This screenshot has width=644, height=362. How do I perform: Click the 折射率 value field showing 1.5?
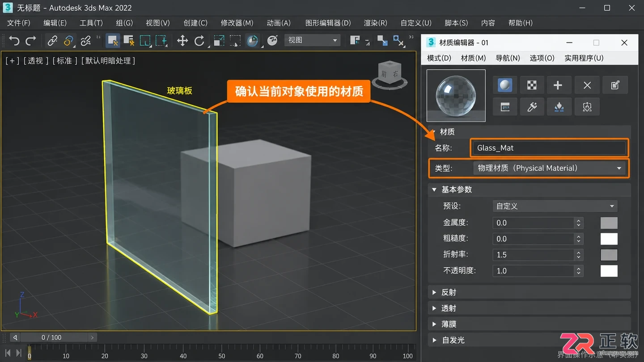pyautogui.click(x=533, y=255)
